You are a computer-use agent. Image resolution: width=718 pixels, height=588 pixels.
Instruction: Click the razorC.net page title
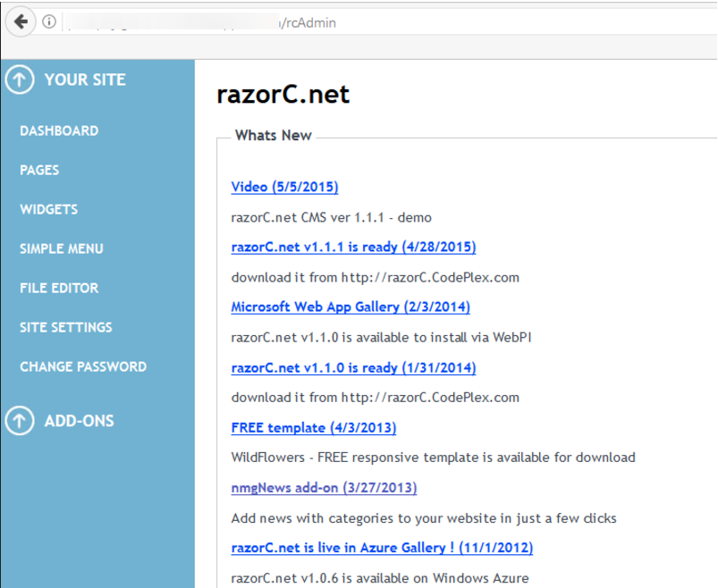click(283, 94)
